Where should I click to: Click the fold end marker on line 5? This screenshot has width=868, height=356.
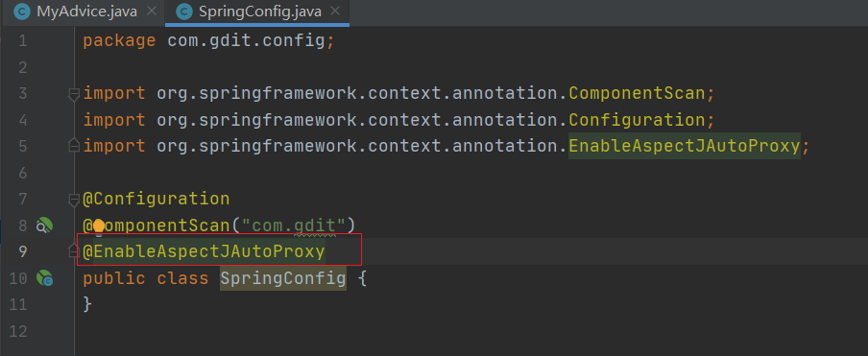[74, 147]
